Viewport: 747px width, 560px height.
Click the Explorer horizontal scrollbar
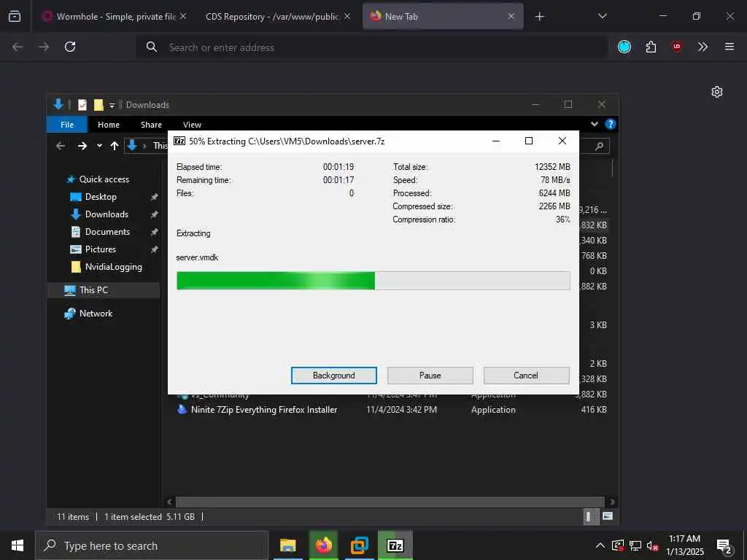390,502
